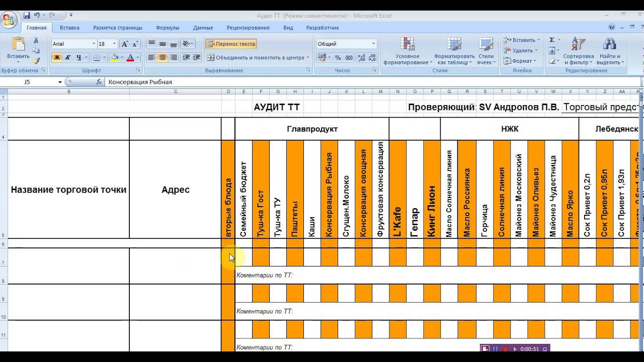Screen dimensions: 644x362
Task: Open Excel Help question mark icon
Action: point(612,27)
